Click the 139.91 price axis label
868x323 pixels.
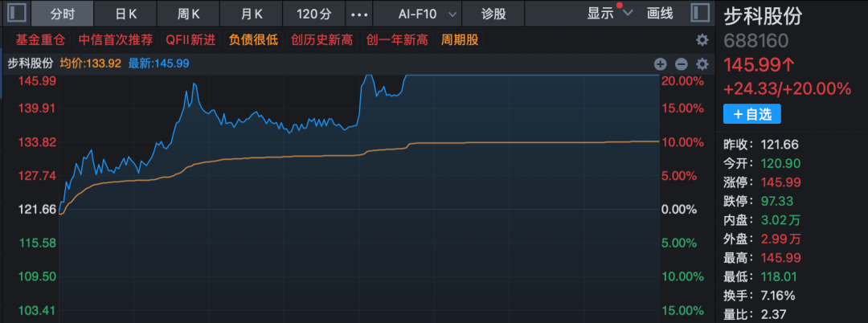(39, 108)
